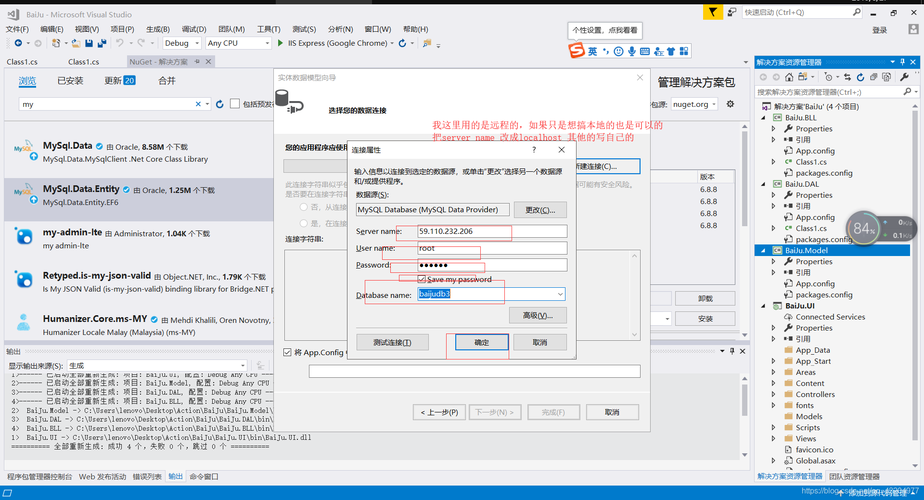Click the smiley emoji icon on IME bar

pyautogui.click(x=618, y=51)
